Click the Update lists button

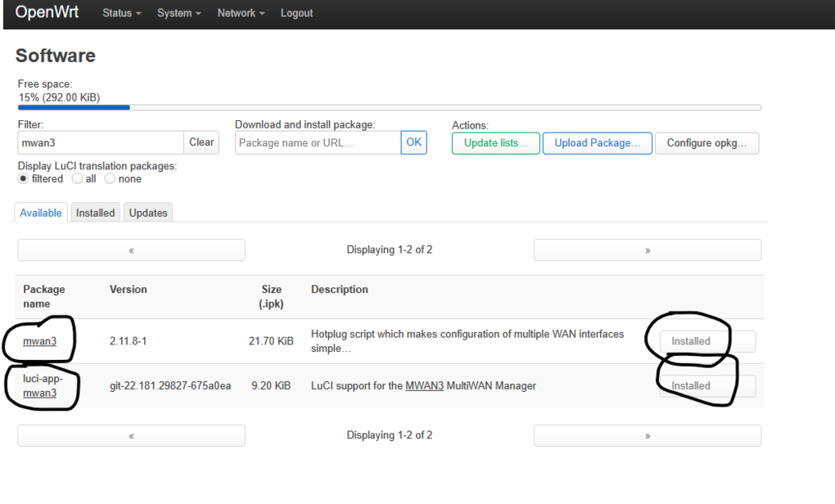coord(495,142)
